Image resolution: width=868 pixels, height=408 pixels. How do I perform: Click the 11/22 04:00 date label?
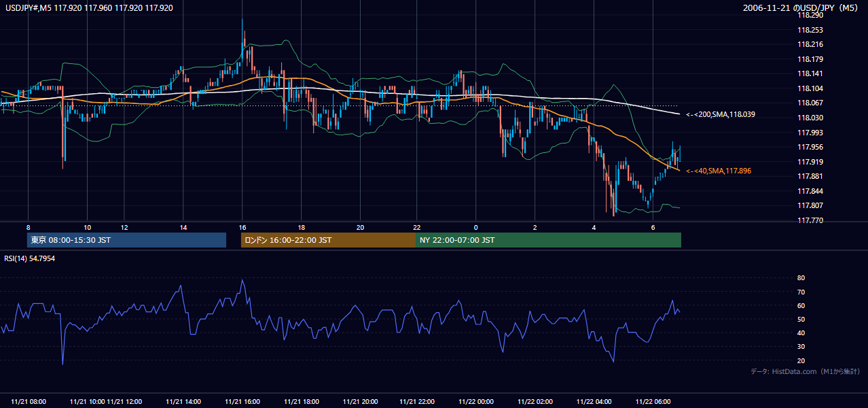[x=594, y=402]
